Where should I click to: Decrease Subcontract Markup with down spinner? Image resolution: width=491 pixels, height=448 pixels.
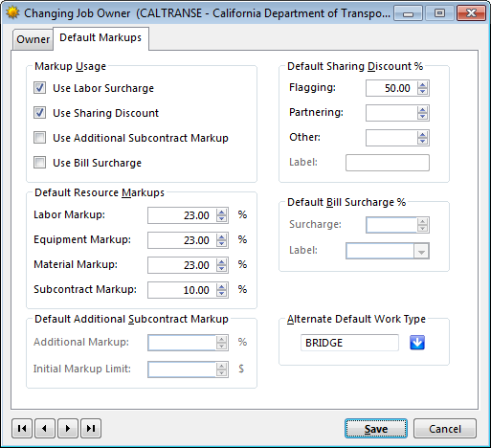click(x=221, y=294)
